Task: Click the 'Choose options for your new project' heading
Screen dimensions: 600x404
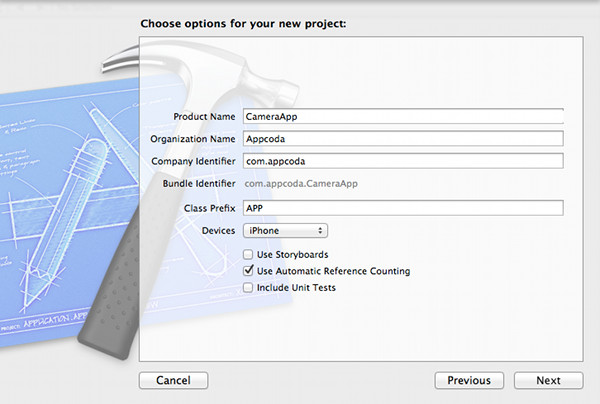Action: 243,23
